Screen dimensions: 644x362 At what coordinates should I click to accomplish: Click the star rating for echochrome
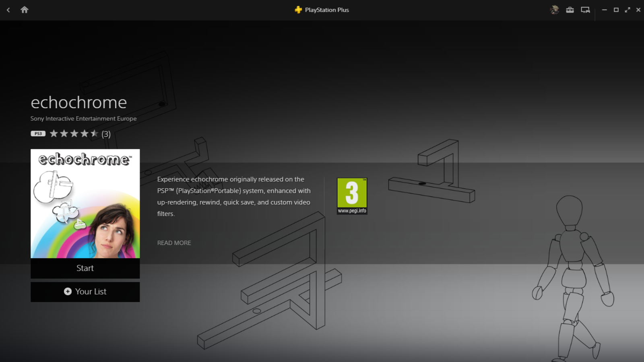74,134
